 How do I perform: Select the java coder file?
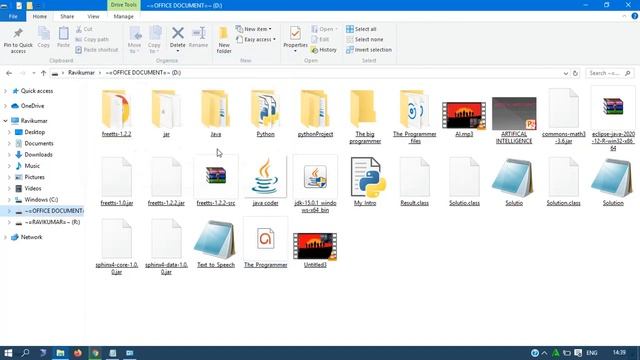pyautogui.click(x=265, y=181)
